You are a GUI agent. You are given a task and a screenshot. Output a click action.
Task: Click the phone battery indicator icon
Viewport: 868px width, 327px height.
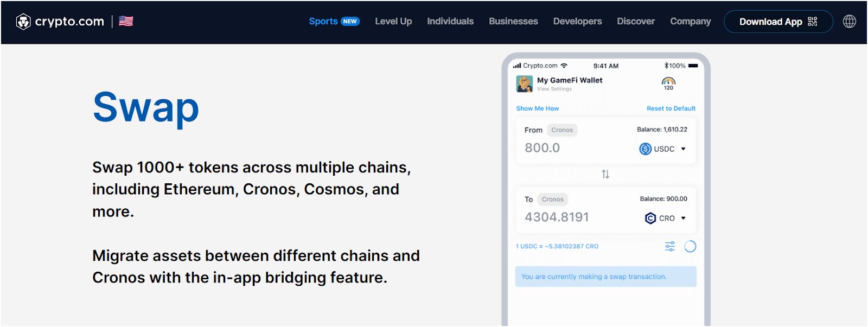coord(693,66)
